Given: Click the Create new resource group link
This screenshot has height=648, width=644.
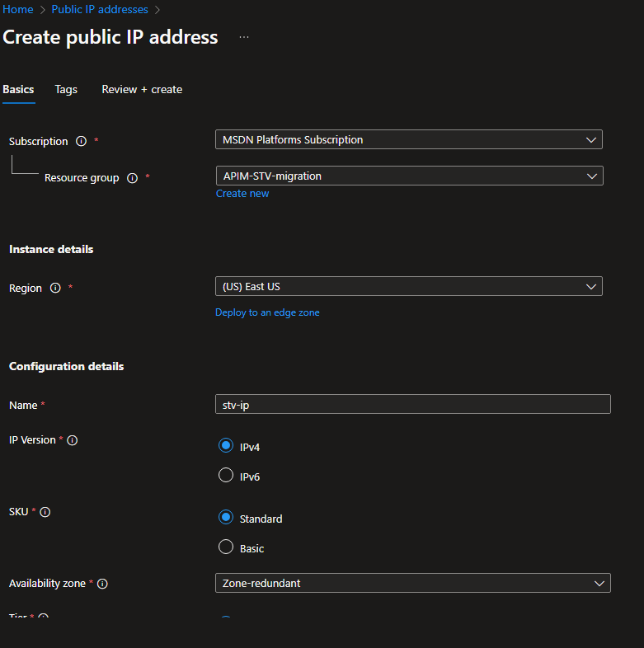Looking at the screenshot, I should [x=242, y=194].
